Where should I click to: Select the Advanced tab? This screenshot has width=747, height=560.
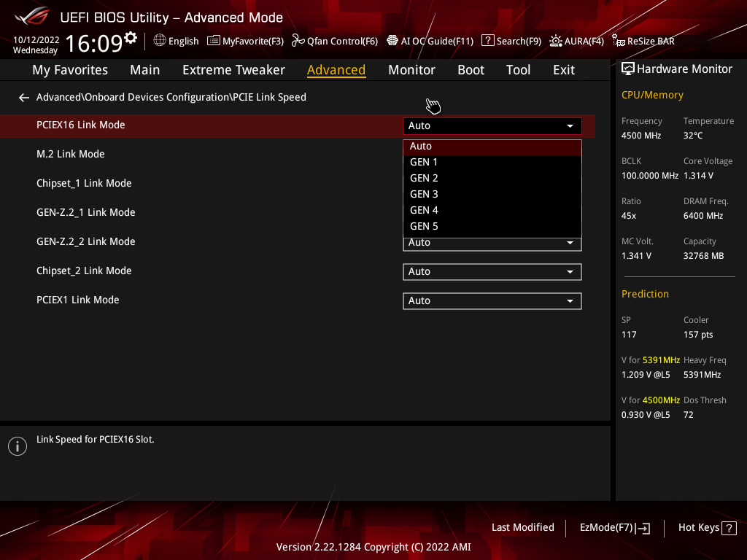[336, 70]
